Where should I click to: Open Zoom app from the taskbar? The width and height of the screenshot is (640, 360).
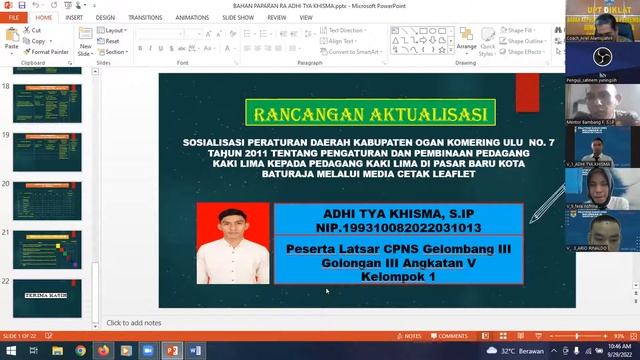tap(149, 351)
